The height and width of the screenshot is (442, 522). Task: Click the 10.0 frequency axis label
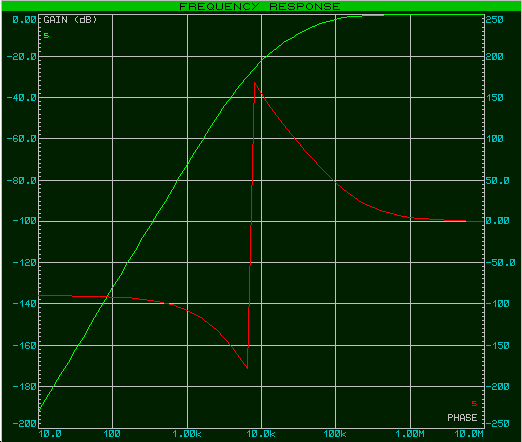click(x=50, y=434)
